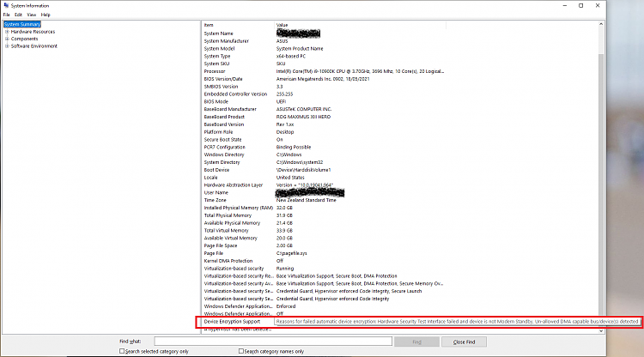This screenshot has height=357, width=644.
Task: Select the SMBIOS Version row
Action: tap(324, 87)
